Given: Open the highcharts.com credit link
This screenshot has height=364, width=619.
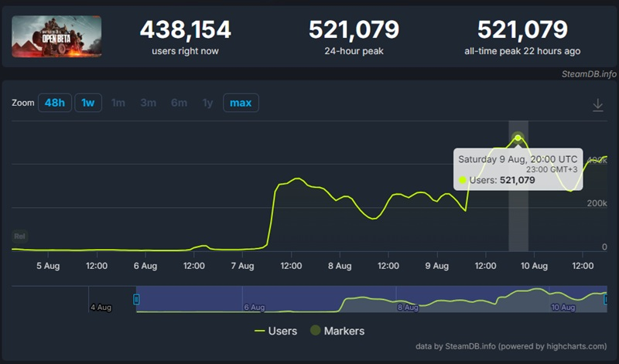Looking at the screenshot, I should click(x=572, y=345).
